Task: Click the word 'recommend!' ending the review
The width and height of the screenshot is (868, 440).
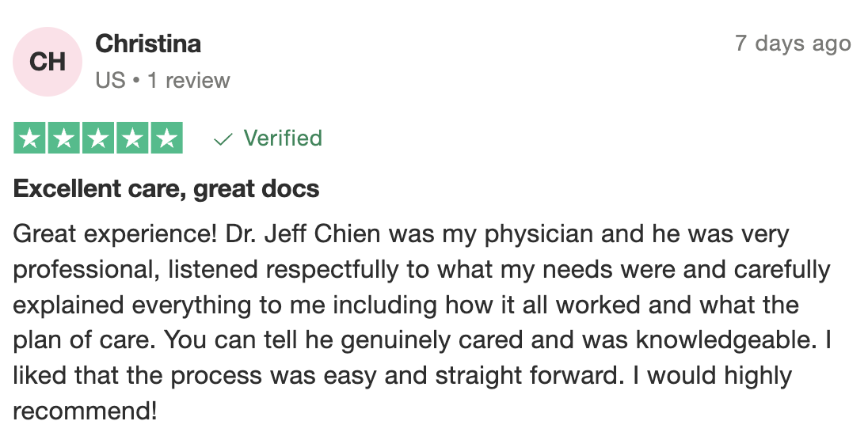Action: click(86, 410)
